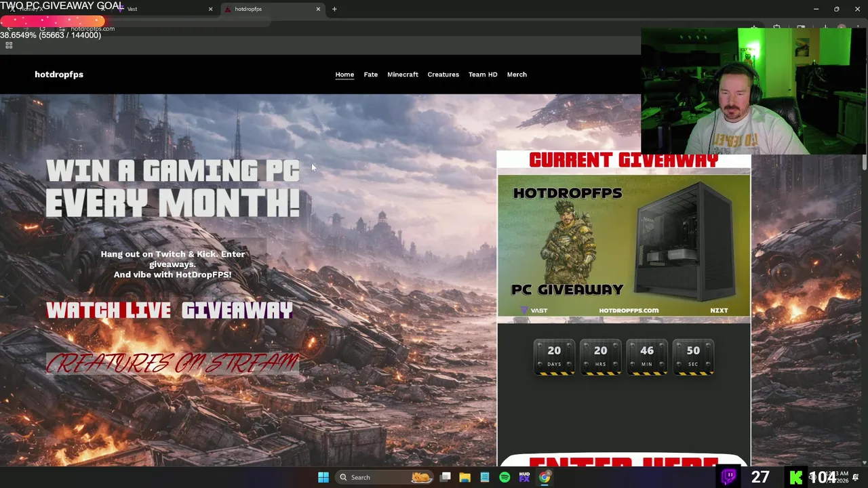Click the 20 HRS countdown tile

(x=601, y=357)
